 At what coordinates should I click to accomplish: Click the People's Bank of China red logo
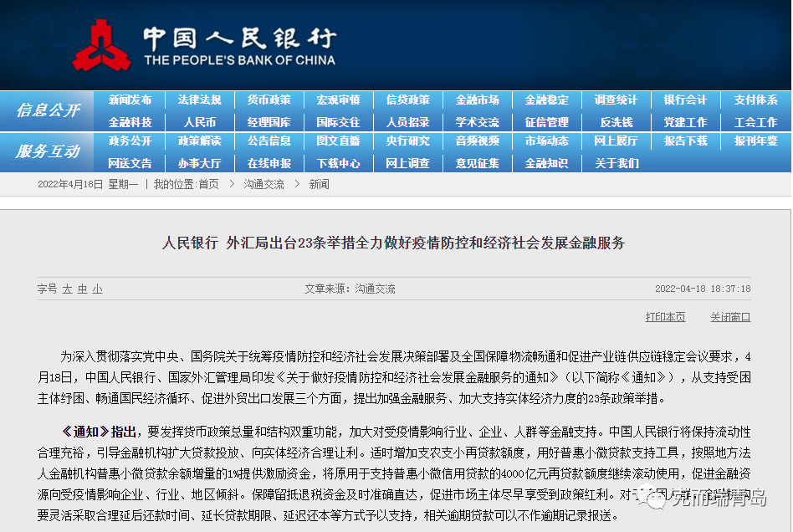[101, 46]
